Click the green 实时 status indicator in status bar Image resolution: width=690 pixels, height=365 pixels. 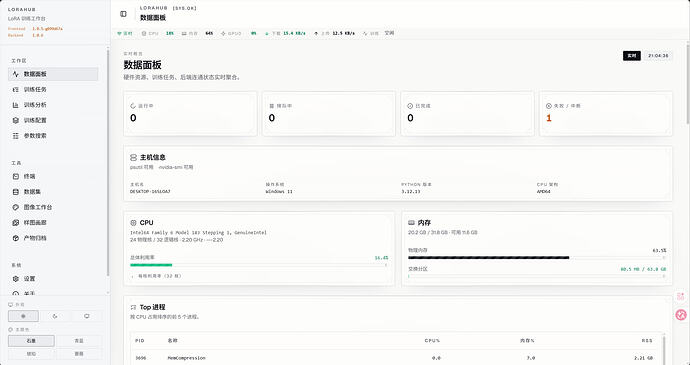point(125,33)
